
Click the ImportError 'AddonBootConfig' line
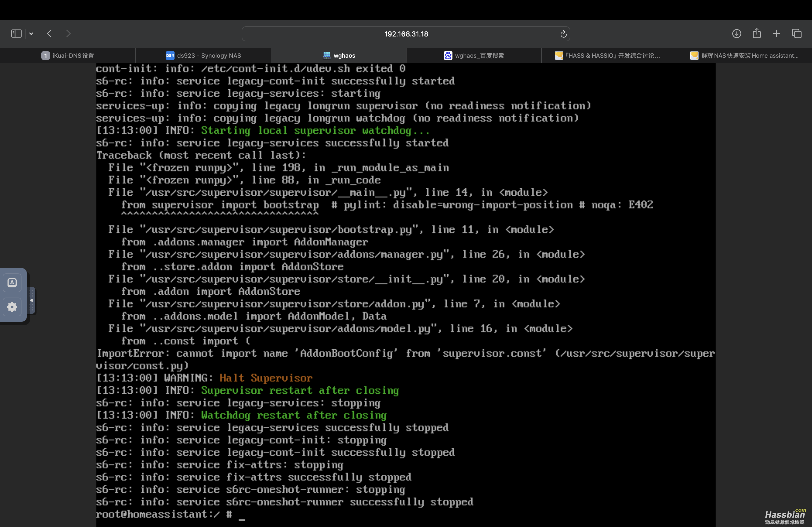pyautogui.click(x=405, y=360)
